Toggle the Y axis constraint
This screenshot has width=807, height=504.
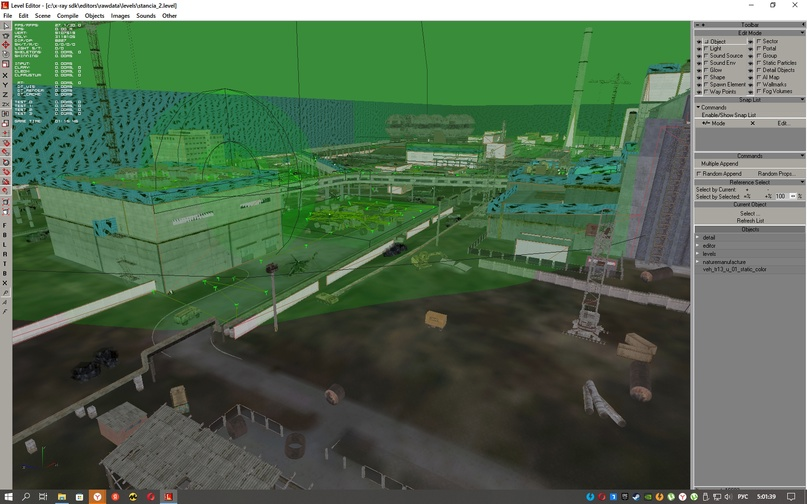6,85
